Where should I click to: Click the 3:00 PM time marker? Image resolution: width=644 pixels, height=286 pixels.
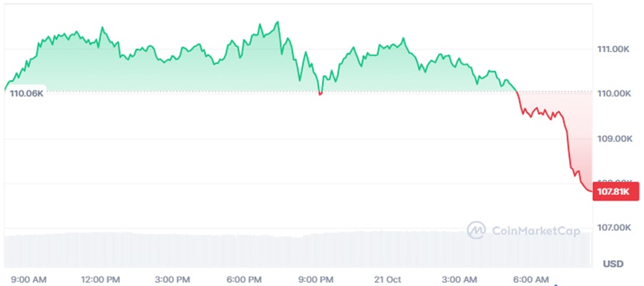tap(172, 278)
